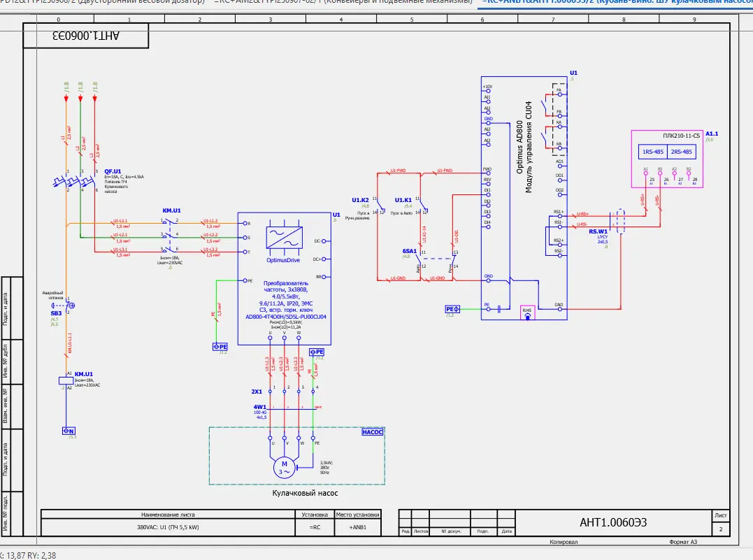Click the sheet number 2 cell
The image size is (753, 560).
(x=721, y=529)
